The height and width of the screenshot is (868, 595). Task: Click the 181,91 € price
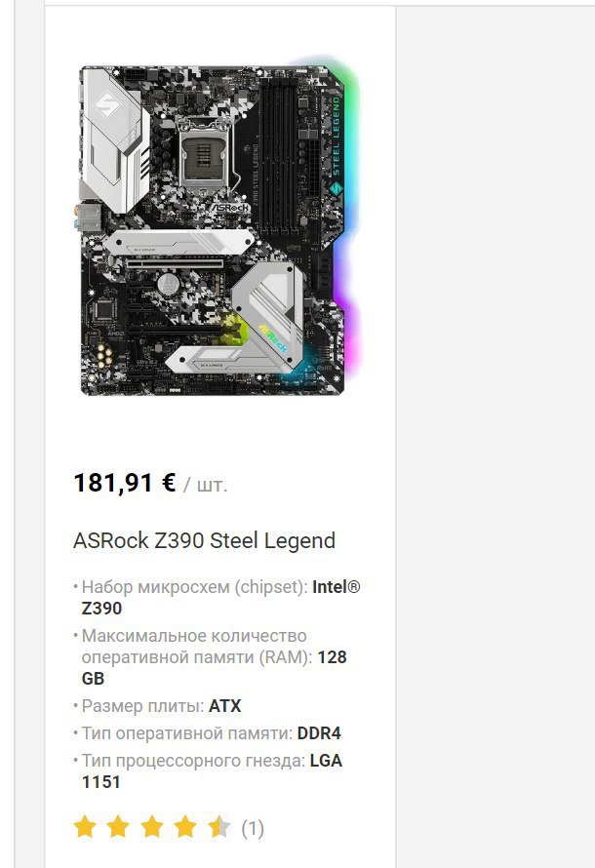(125, 483)
